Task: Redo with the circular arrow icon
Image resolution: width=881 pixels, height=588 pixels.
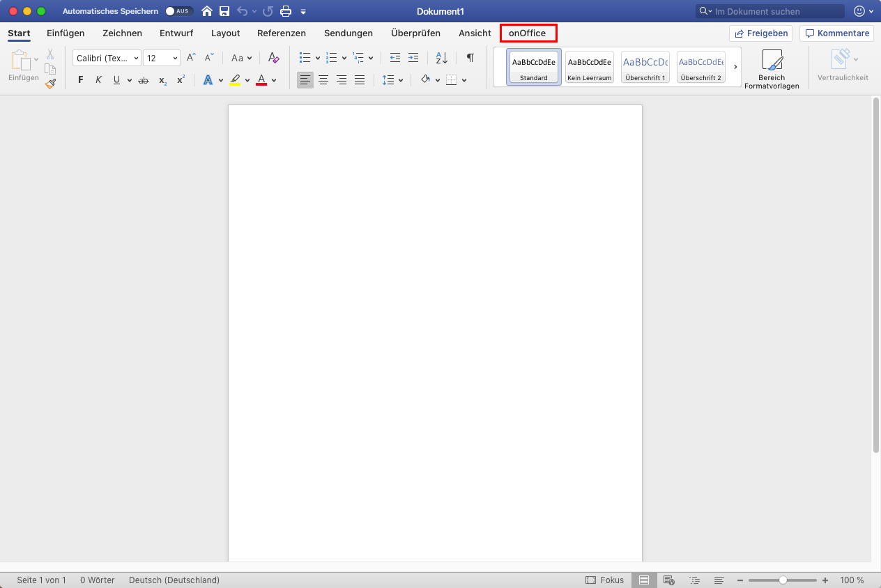Action: [268, 11]
